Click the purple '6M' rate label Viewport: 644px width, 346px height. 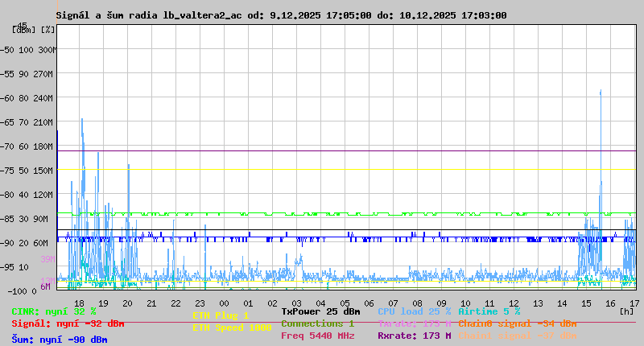(x=45, y=286)
